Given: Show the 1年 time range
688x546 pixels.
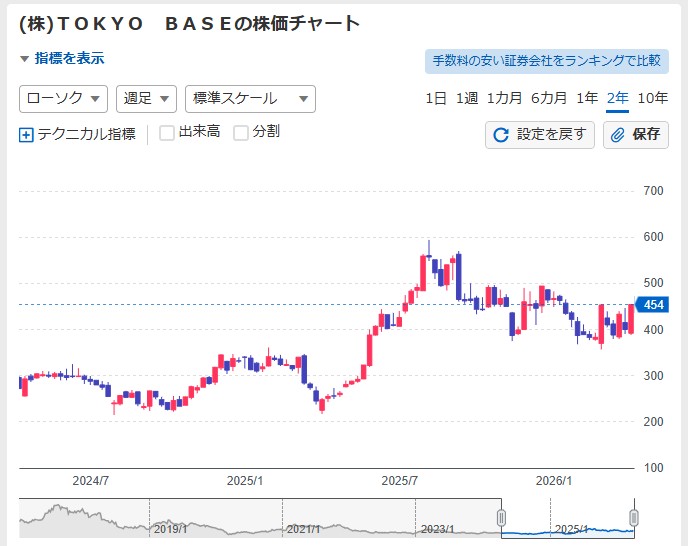Looking at the screenshot, I should 587,98.
